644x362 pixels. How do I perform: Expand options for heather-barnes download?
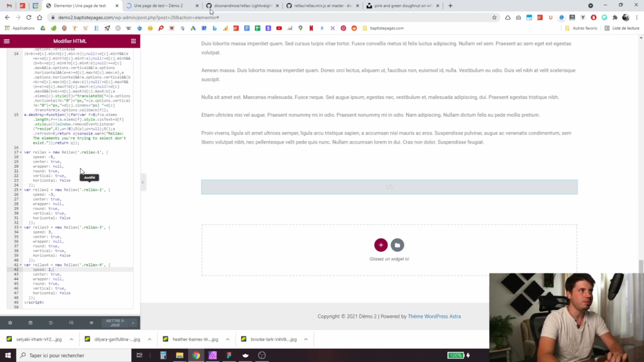(x=228, y=339)
